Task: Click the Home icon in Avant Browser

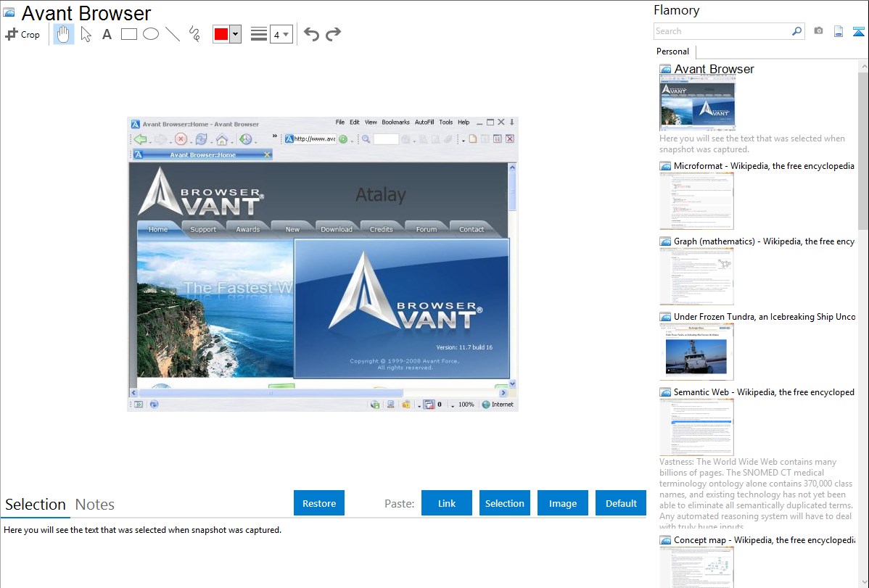Action: coord(222,139)
